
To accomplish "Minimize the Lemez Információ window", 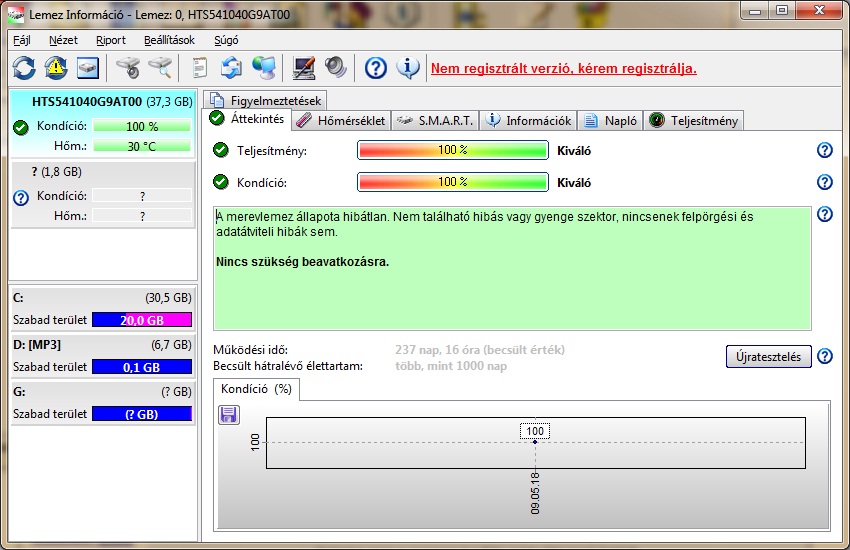I will pos(756,10).
